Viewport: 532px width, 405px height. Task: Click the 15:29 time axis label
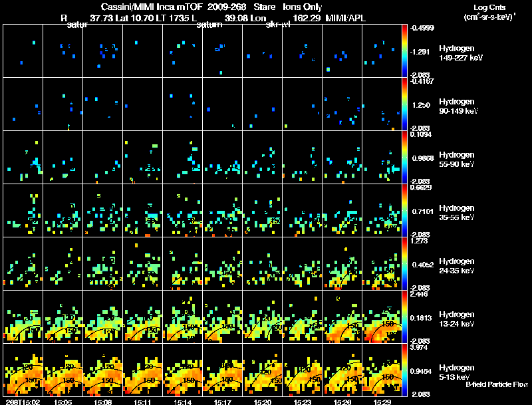click(382, 401)
